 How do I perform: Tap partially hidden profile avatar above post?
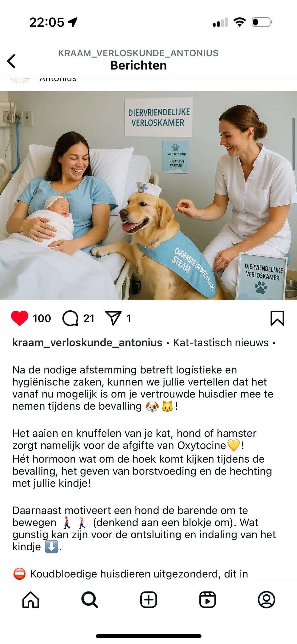click(x=20, y=80)
